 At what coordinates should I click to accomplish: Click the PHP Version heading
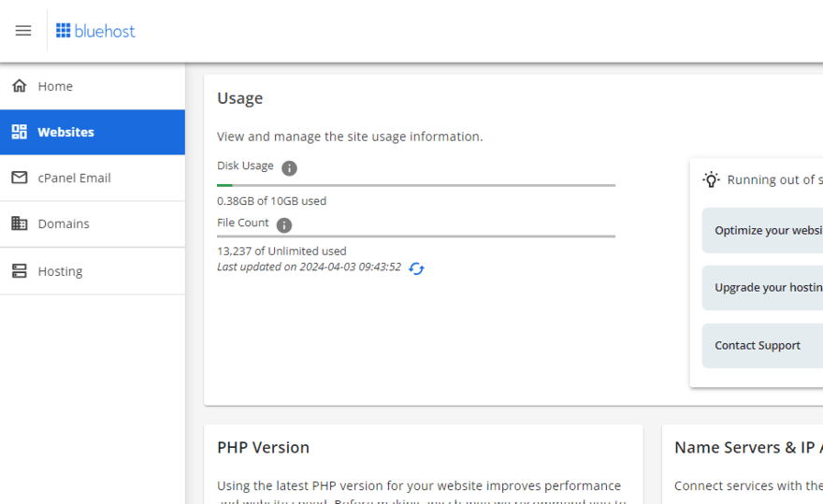tap(263, 447)
